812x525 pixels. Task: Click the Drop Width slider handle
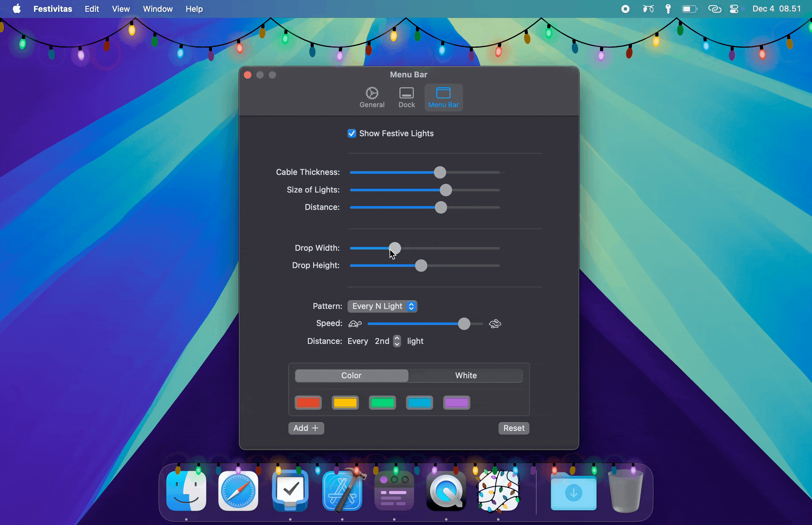(x=395, y=248)
